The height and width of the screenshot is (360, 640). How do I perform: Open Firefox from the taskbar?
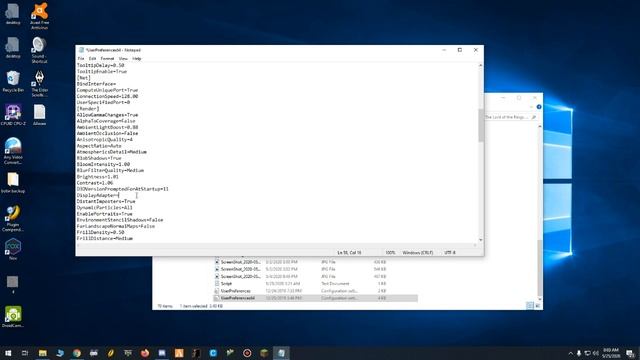tap(145, 353)
